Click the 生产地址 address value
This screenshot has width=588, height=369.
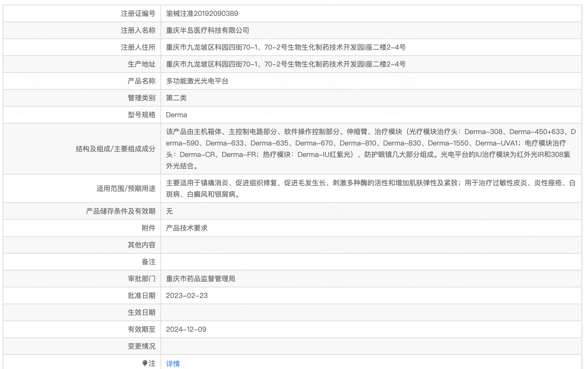(x=286, y=64)
